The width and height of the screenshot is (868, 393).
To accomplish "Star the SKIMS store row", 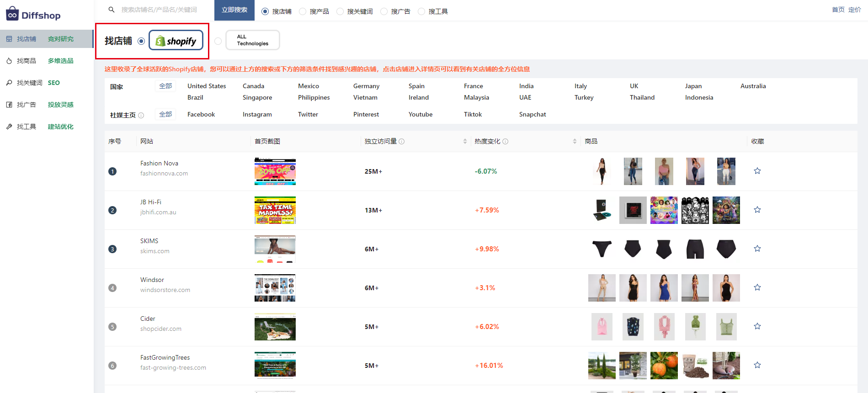I will (x=757, y=249).
